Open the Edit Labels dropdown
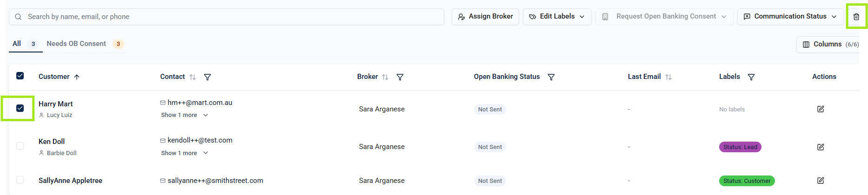This screenshot has height=195, width=868. [557, 17]
